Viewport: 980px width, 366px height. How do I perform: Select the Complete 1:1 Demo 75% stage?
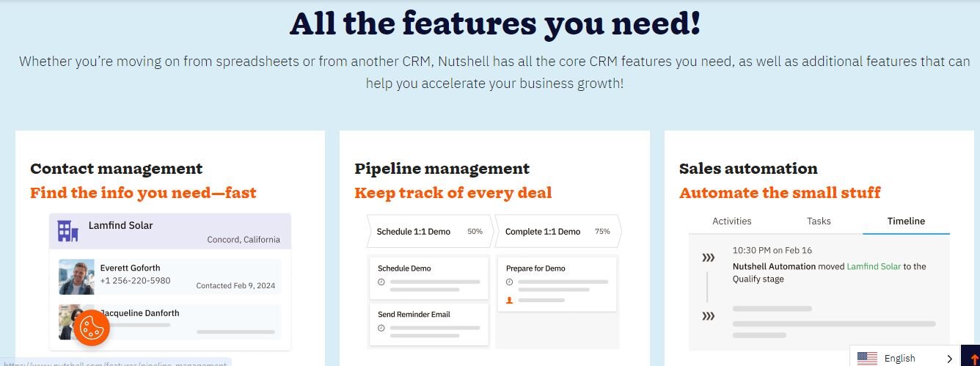[x=558, y=232]
